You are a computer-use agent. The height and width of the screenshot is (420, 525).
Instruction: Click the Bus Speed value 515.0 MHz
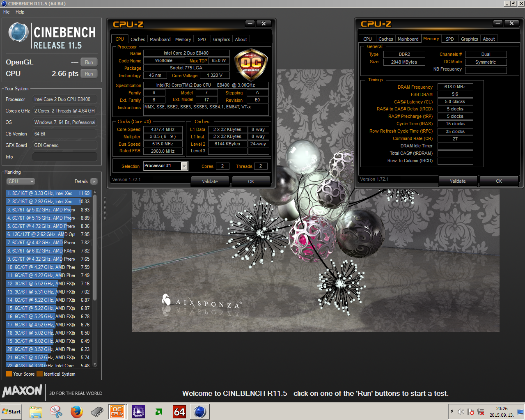163,144
